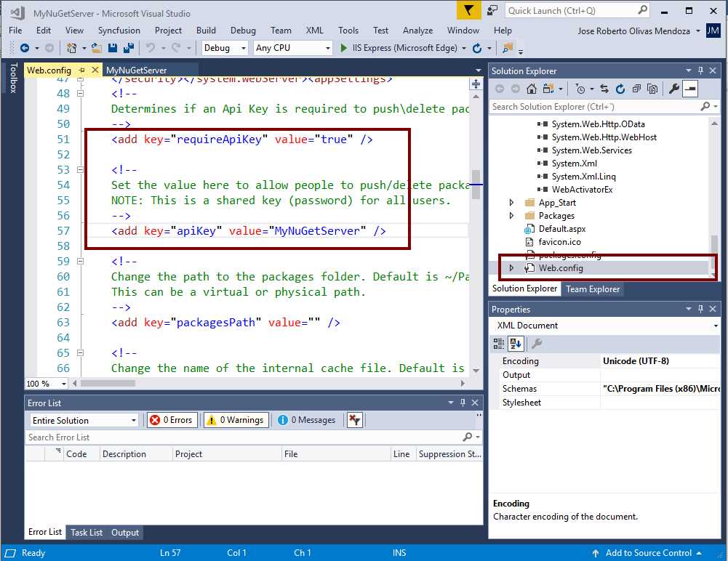Expand the Packages folder node
The width and height of the screenshot is (728, 561).
pyautogui.click(x=511, y=215)
